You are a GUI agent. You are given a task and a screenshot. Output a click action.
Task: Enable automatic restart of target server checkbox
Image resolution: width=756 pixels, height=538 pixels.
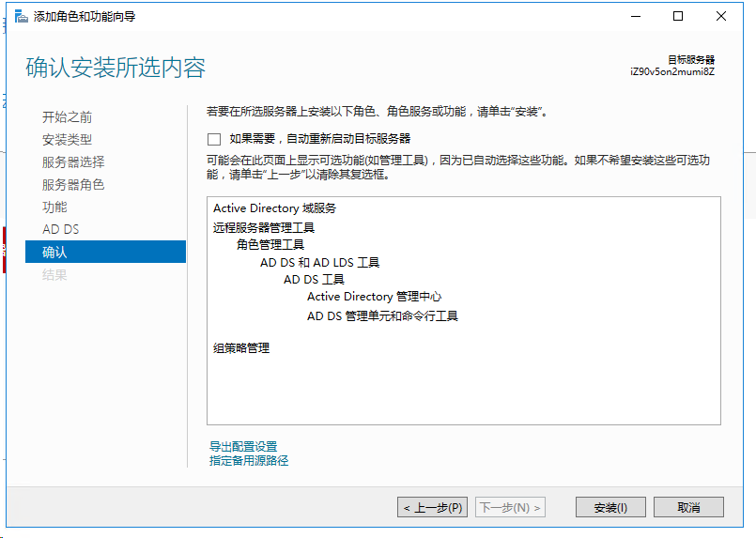click(x=214, y=139)
